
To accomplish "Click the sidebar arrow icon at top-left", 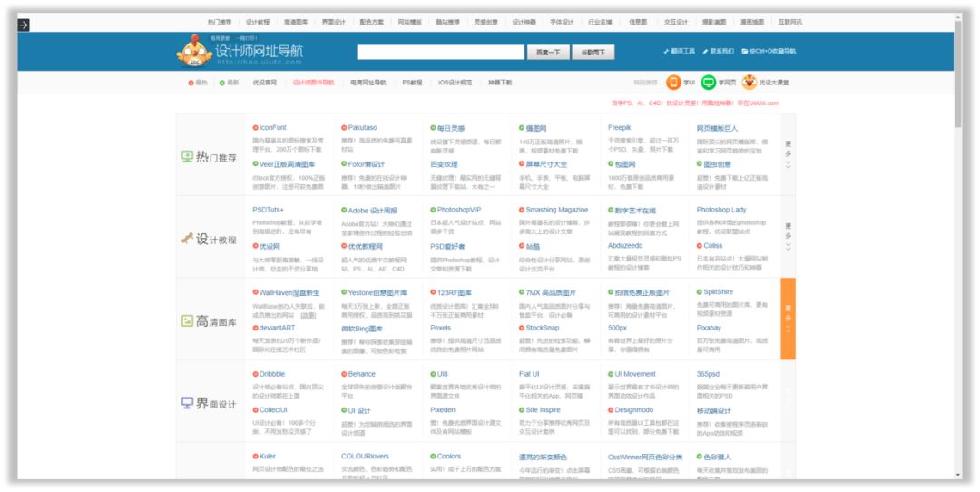I will click(23, 25).
